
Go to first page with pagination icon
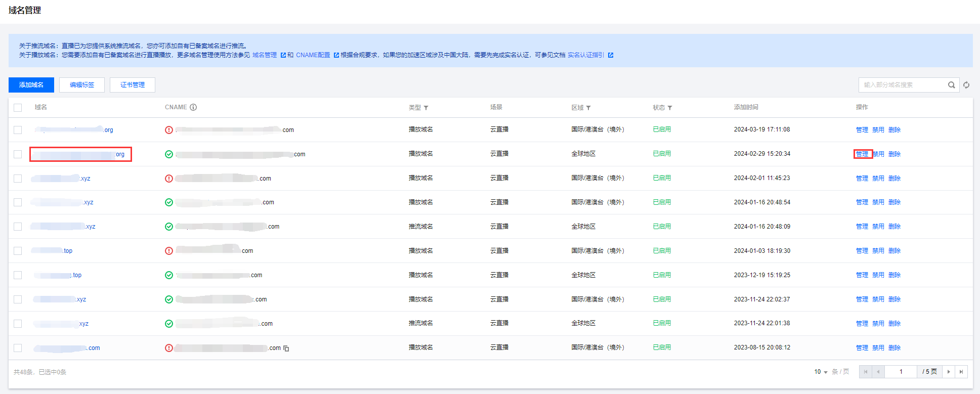pyautogui.click(x=866, y=372)
